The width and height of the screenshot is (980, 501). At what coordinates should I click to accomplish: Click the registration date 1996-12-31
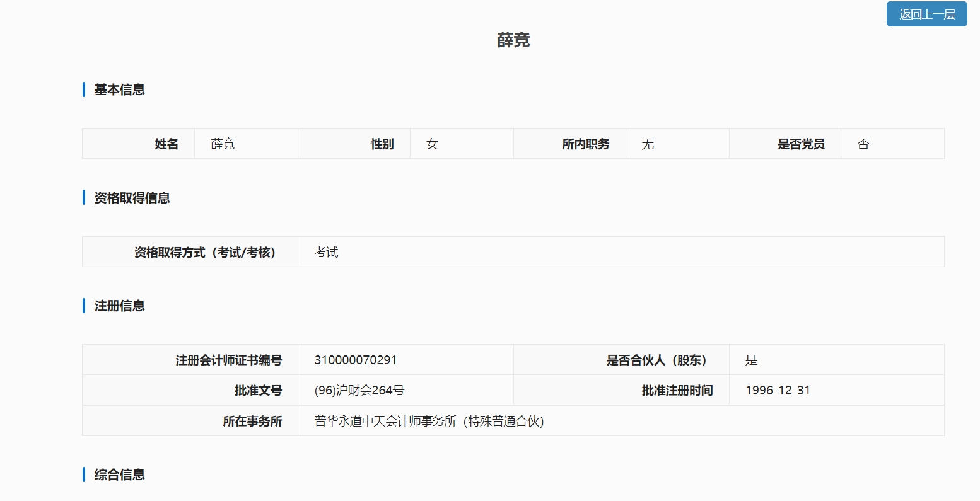tap(778, 390)
